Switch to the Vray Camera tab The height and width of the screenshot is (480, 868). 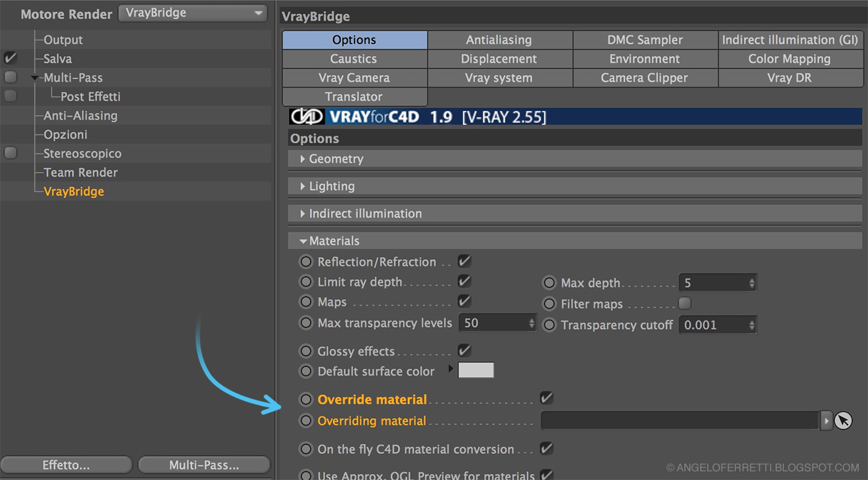(354, 77)
